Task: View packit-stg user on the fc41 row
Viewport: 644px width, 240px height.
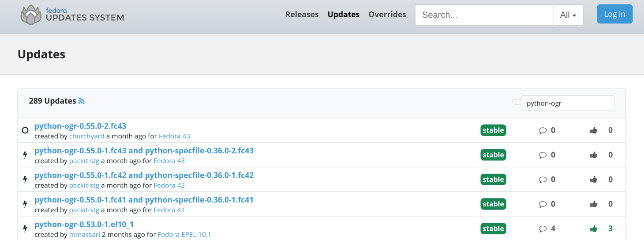Action: click(84, 210)
